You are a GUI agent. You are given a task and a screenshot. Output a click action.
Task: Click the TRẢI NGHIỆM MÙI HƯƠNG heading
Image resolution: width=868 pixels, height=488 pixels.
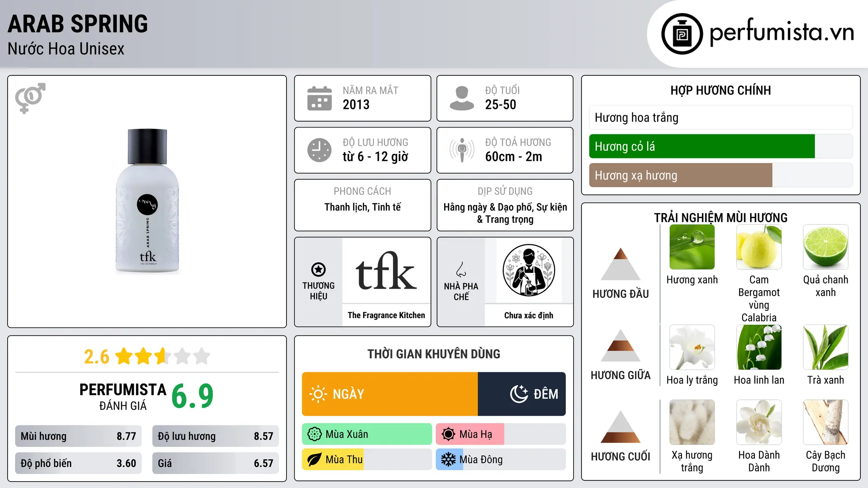tap(721, 218)
